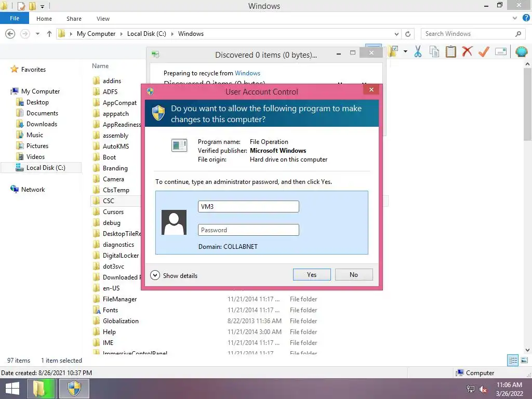This screenshot has width=532, height=399.
Task: Select Videos in the navigation pane
Action: click(x=35, y=156)
